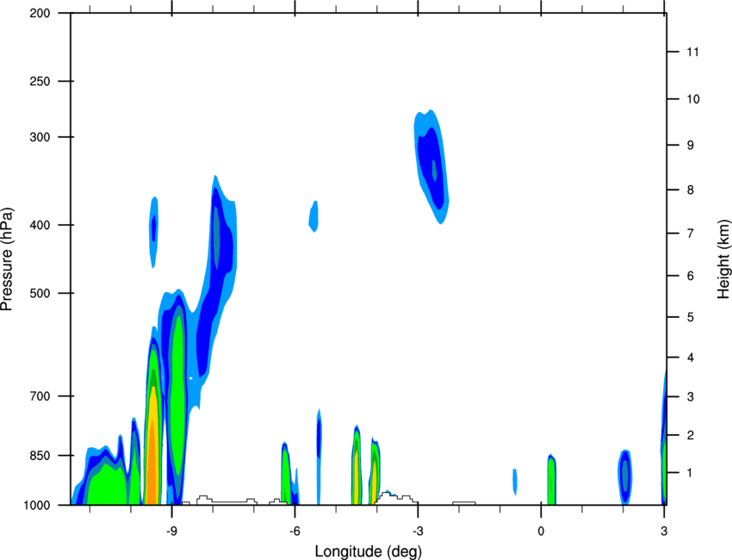Viewport: 732px width, 560px height.
Task: Click the -3 longitude tick label
Action: 418,531
